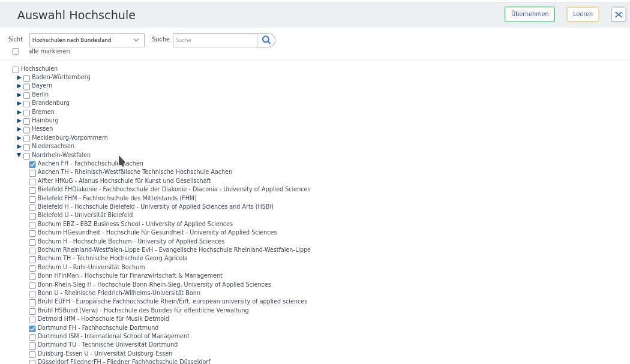Check Bochum U - Ruhr-Universität Bochum
The height and width of the screenshot is (364, 630).
[32, 268]
